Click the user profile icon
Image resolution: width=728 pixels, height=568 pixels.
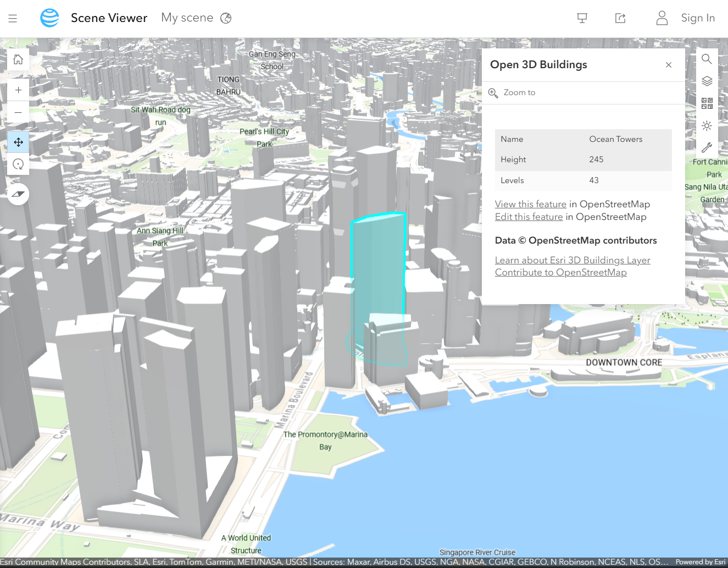[x=662, y=18]
